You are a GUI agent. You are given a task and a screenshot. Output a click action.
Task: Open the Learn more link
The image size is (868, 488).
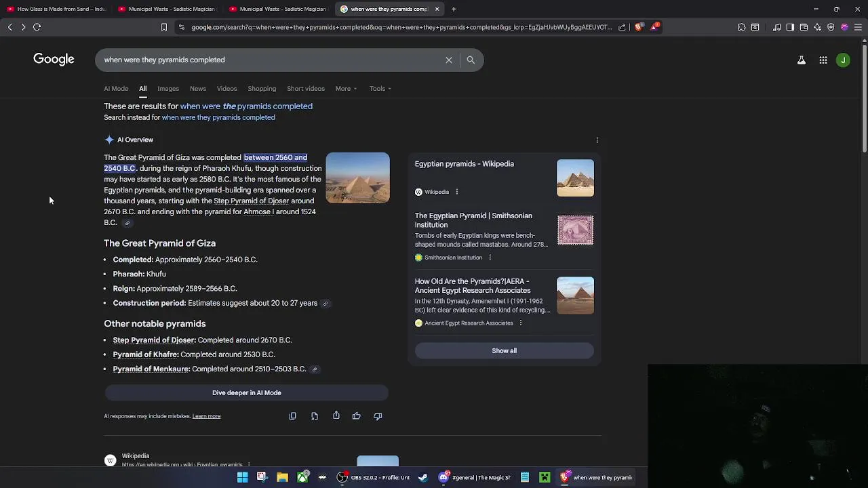point(206,416)
